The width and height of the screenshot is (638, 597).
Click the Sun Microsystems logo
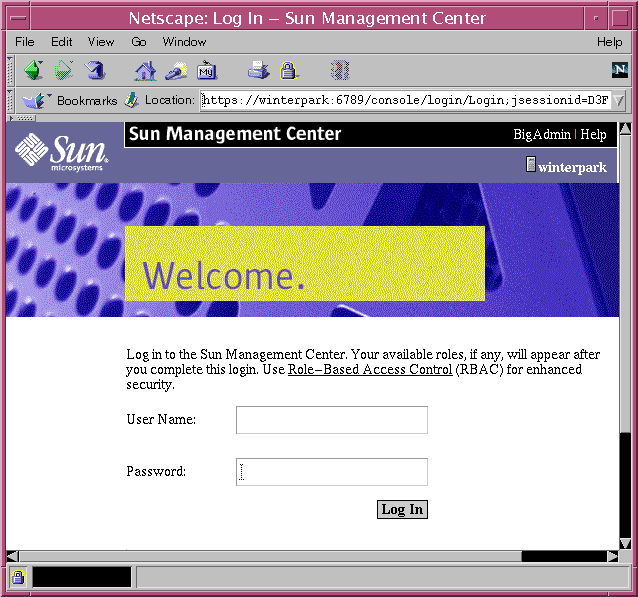62,151
